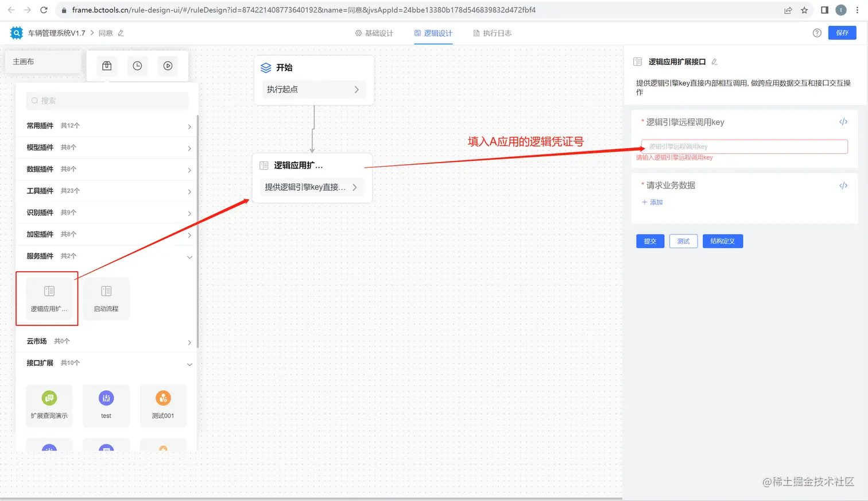Click the 共23个 count text

[x=70, y=191]
